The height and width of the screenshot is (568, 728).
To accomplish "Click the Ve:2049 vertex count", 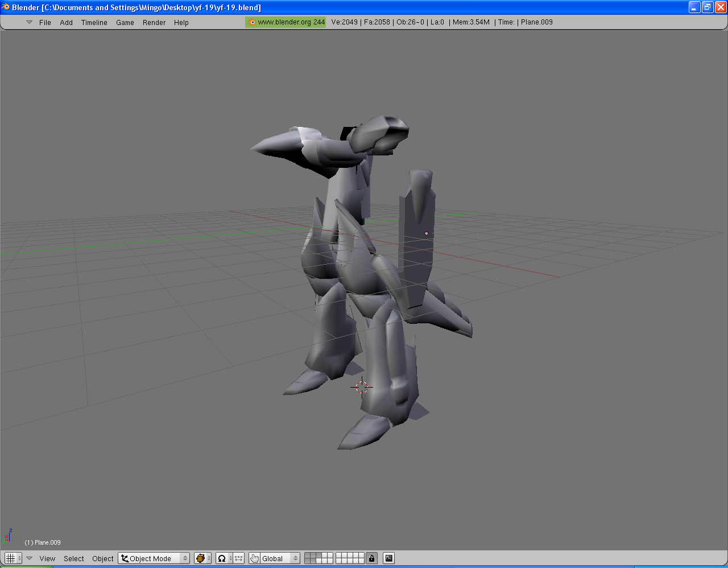I will (x=345, y=22).
